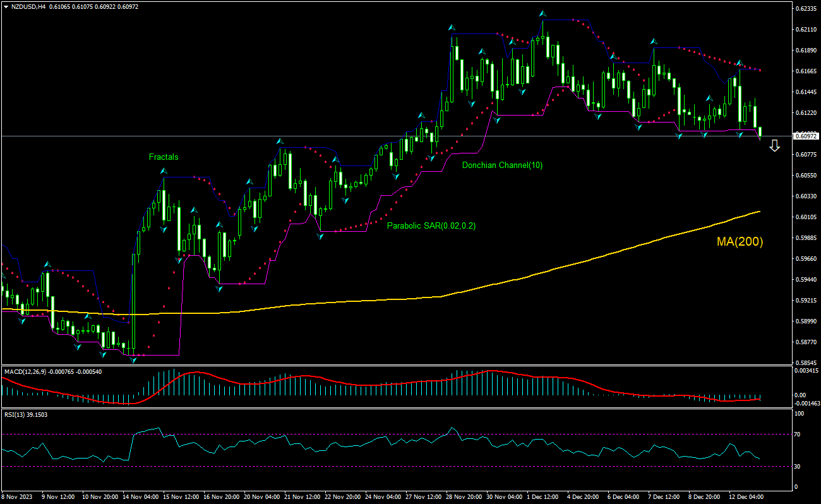Click the white down arrow object on chart
This screenshot has height=504, width=821.
tap(775, 146)
